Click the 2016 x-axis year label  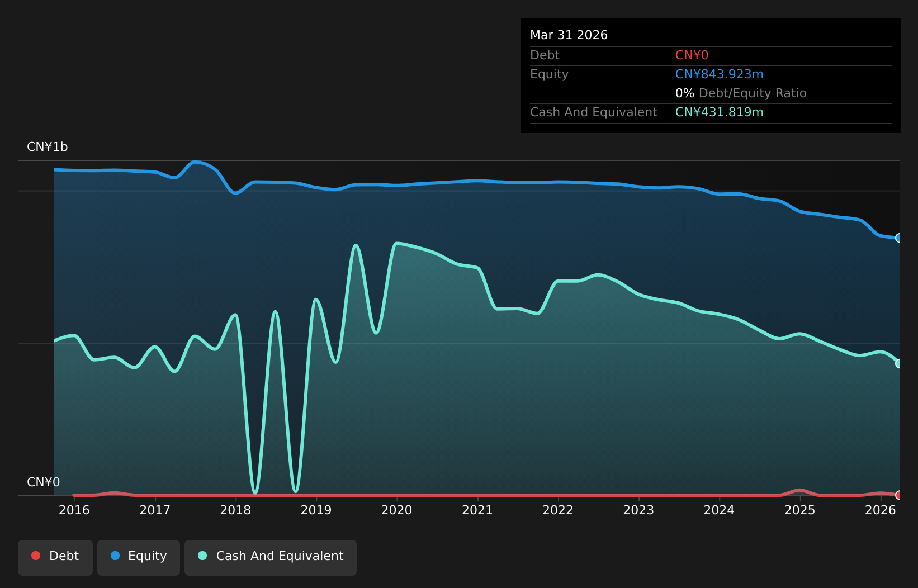[74, 510]
